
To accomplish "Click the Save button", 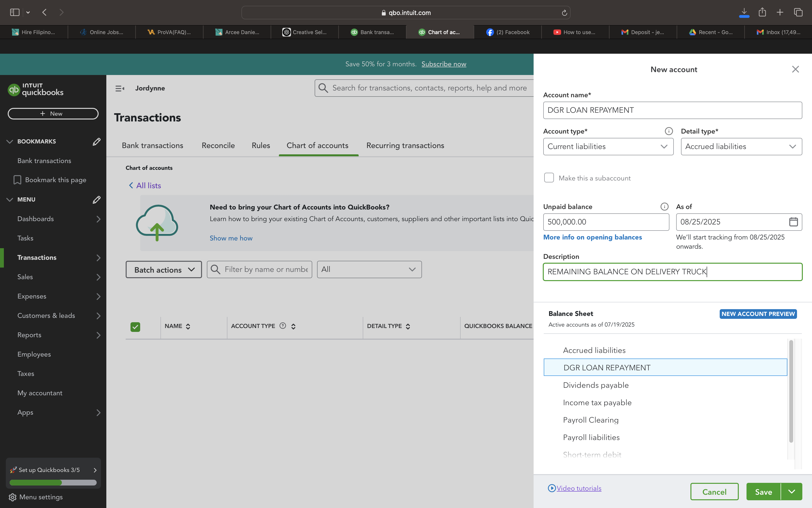I will 763,492.
